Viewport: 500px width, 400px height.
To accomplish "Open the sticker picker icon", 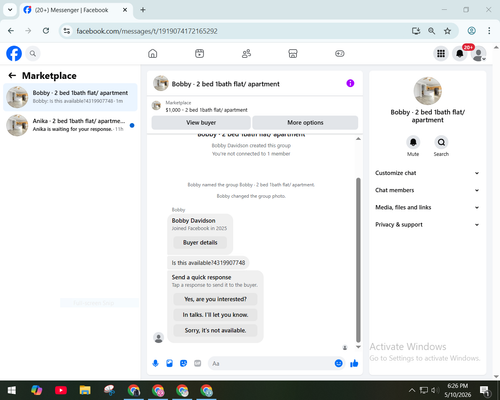I will click(183, 363).
